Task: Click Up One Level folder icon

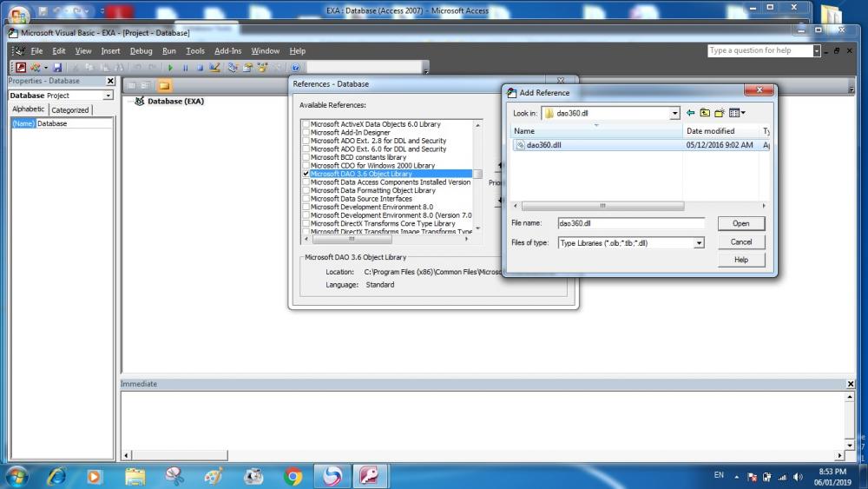Action: [705, 113]
